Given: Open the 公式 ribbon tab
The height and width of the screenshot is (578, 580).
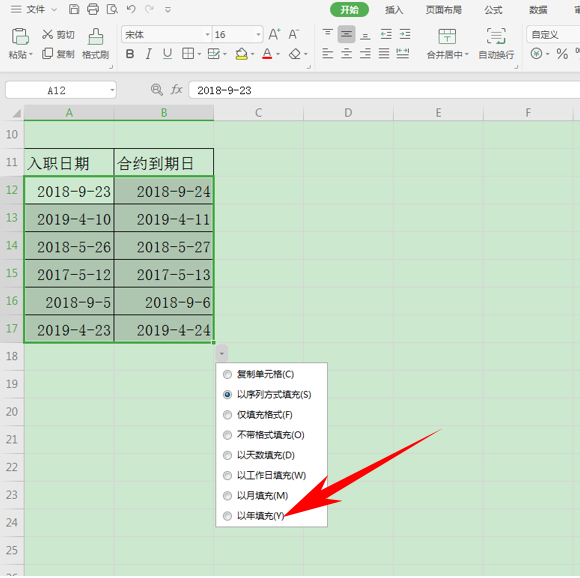Looking at the screenshot, I should tap(493, 10).
